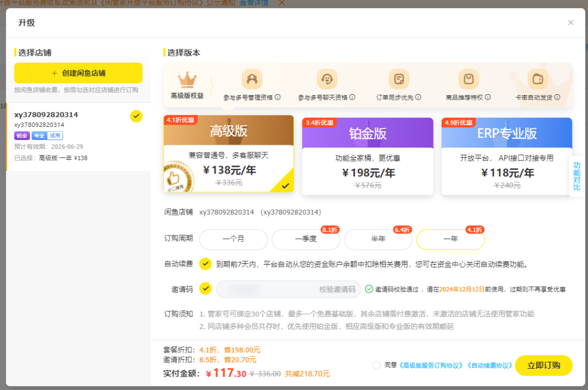Select the 一个月 subscription period
Viewport: 588px width, 390px height.
[x=233, y=240]
